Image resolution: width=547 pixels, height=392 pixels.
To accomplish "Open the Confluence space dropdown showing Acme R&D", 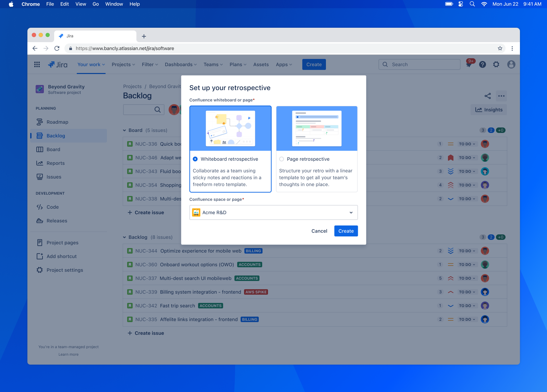I will tap(273, 212).
